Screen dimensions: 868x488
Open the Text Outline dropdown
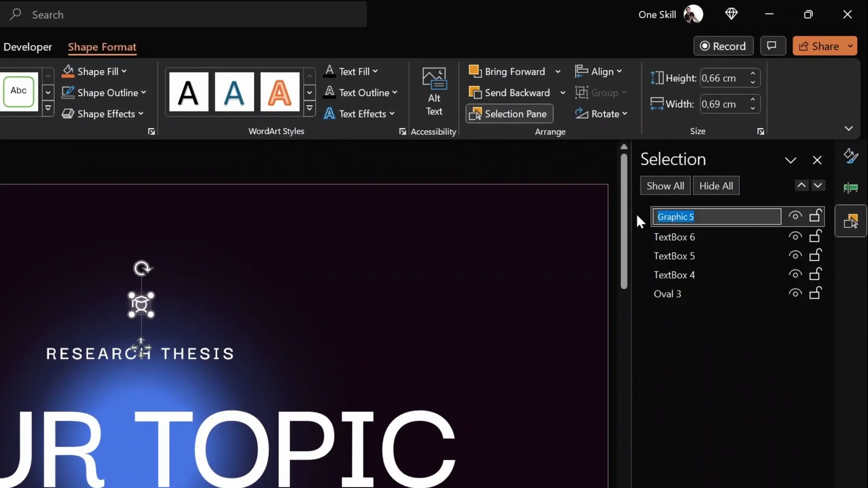click(360, 93)
